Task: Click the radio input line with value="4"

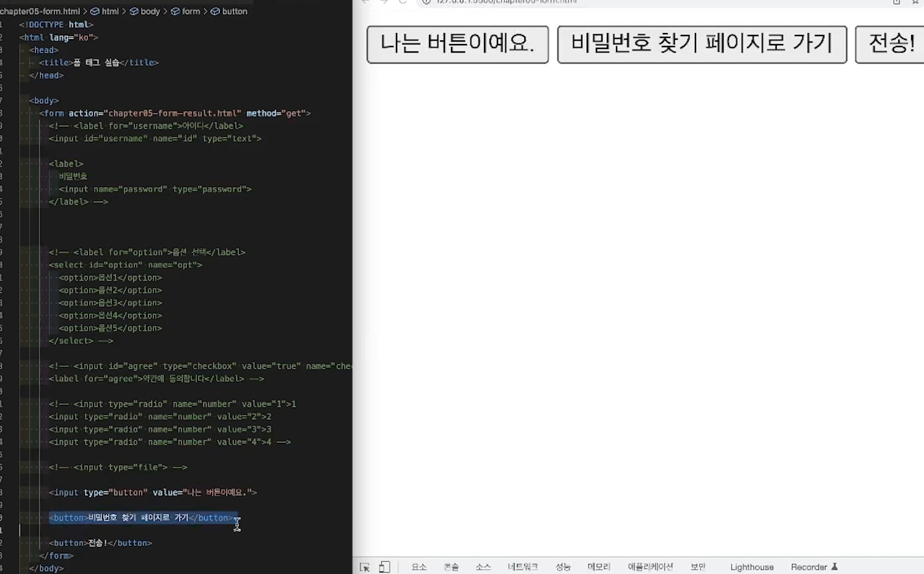Action: point(170,441)
